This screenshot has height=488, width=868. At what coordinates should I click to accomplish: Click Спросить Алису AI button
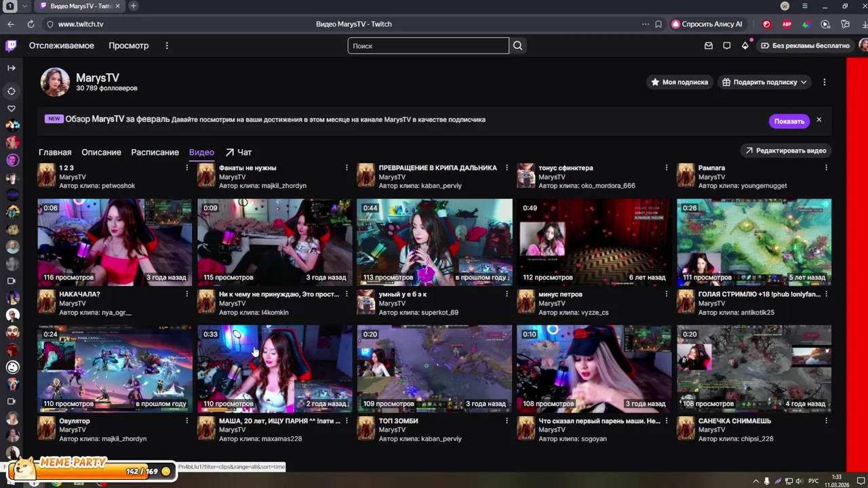click(x=707, y=24)
